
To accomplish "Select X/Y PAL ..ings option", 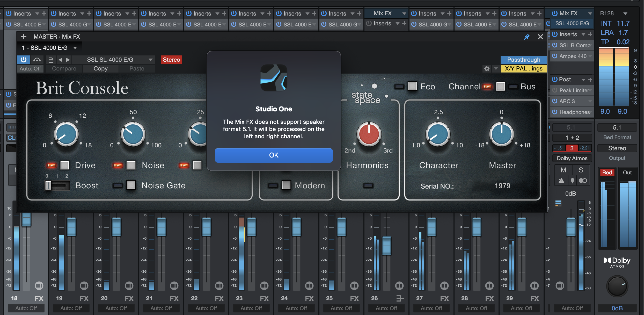I will [523, 69].
